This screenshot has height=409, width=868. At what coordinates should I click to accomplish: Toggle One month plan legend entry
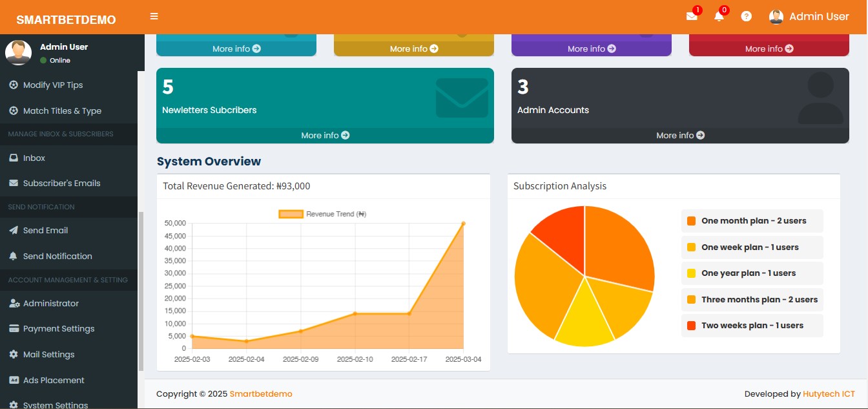[753, 221]
